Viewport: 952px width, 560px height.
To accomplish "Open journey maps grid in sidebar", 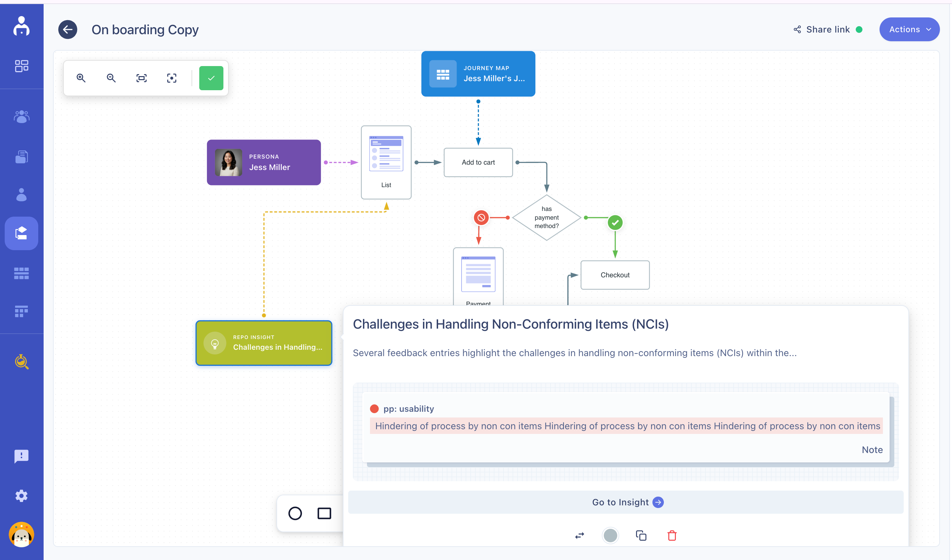I will (21, 273).
